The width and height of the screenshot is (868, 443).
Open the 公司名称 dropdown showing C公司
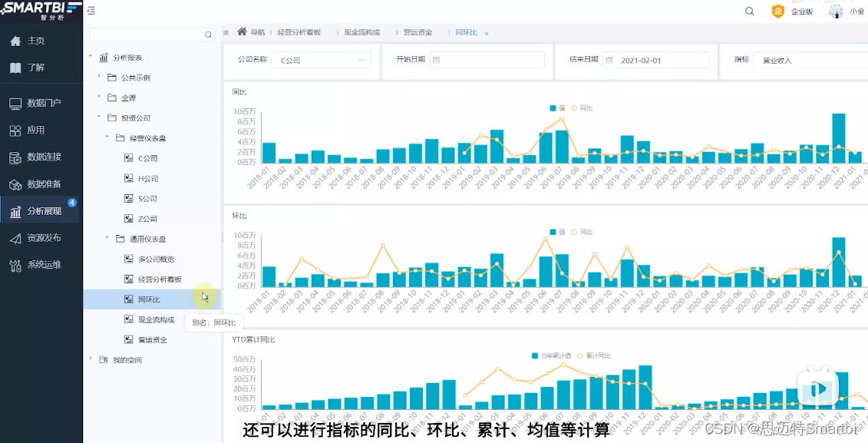321,60
